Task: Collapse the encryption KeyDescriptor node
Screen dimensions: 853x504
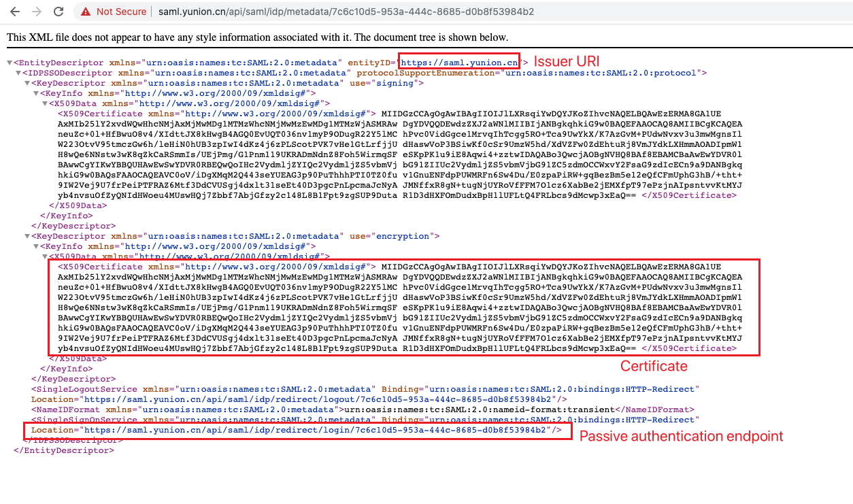Action: pos(27,236)
